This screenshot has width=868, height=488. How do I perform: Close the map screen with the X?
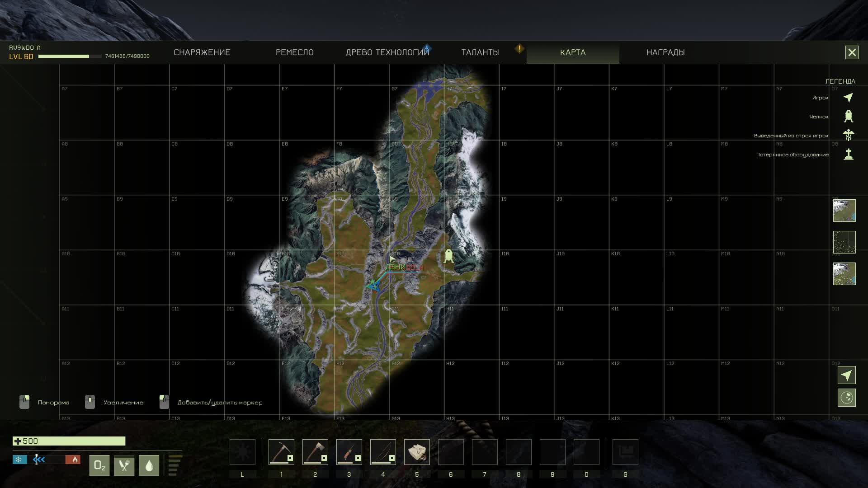point(852,52)
